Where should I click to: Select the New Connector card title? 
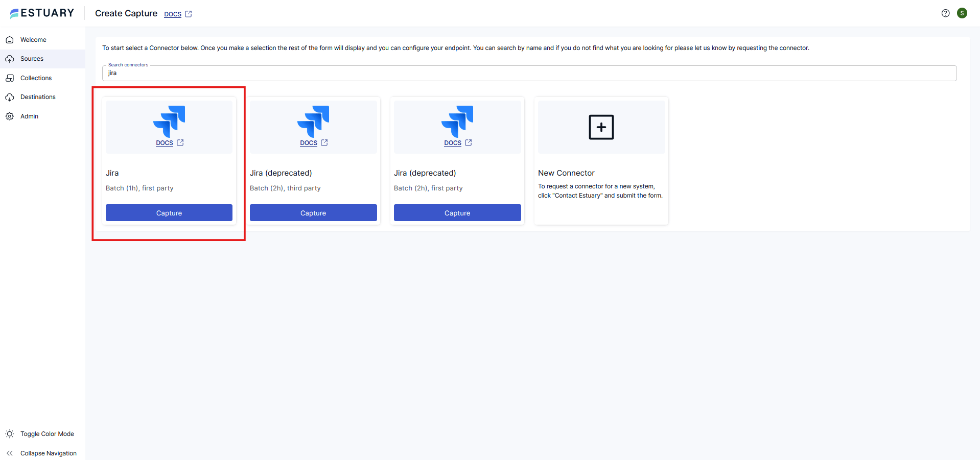(x=566, y=173)
